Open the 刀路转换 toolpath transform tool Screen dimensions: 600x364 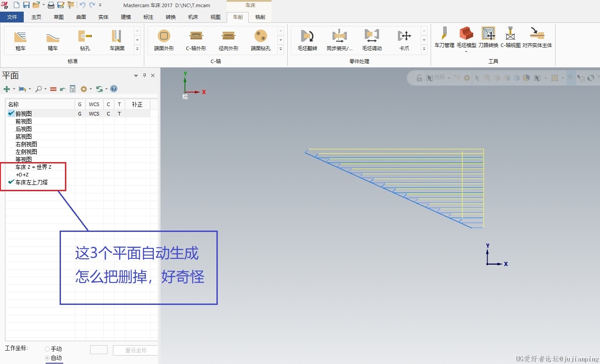click(x=488, y=38)
